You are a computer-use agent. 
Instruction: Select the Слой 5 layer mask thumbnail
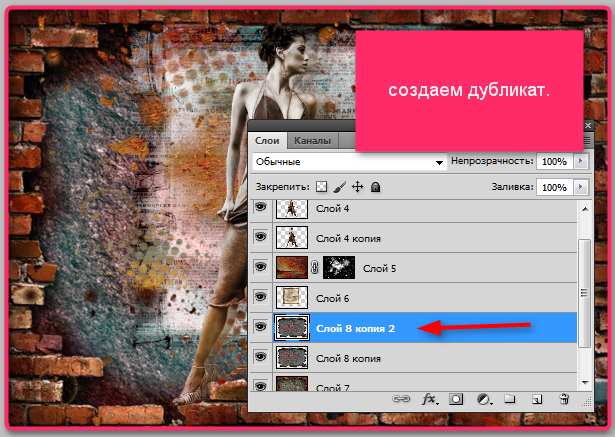339,268
